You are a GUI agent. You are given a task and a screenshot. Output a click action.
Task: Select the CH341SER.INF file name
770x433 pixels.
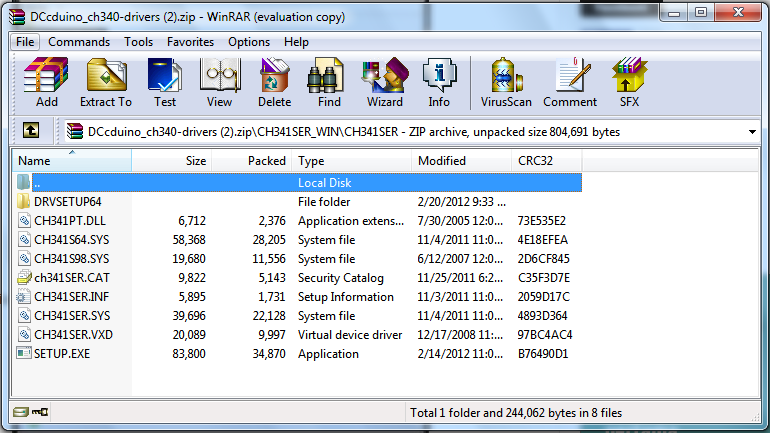click(72, 297)
